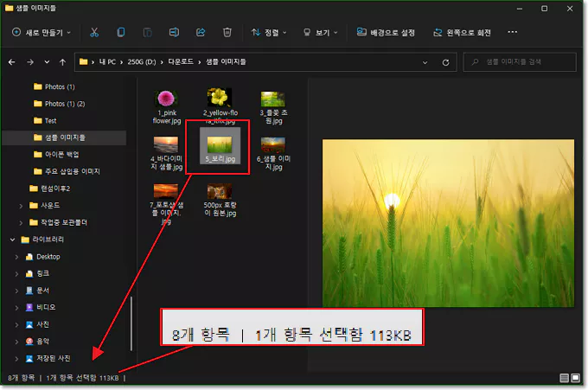Select the 7_포토샵 샘플 이미지 thumbnail
The width and height of the screenshot is (588, 390).
click(x=166, y=191)
